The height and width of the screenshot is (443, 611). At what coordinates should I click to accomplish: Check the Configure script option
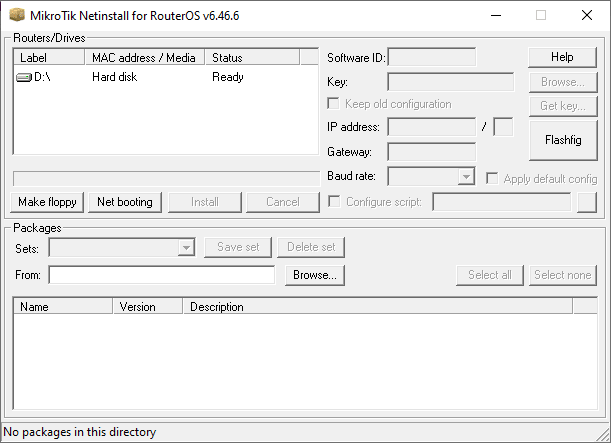[334, 201]
